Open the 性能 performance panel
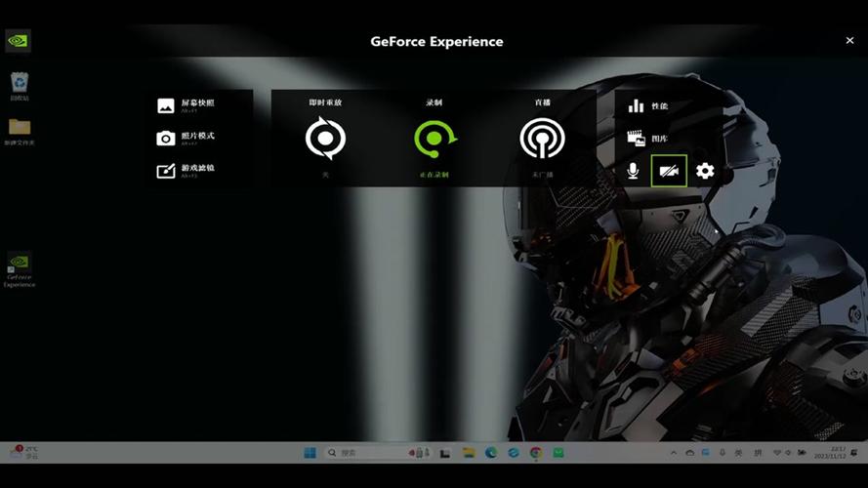 pyautogui.click(x=647, y=105)
